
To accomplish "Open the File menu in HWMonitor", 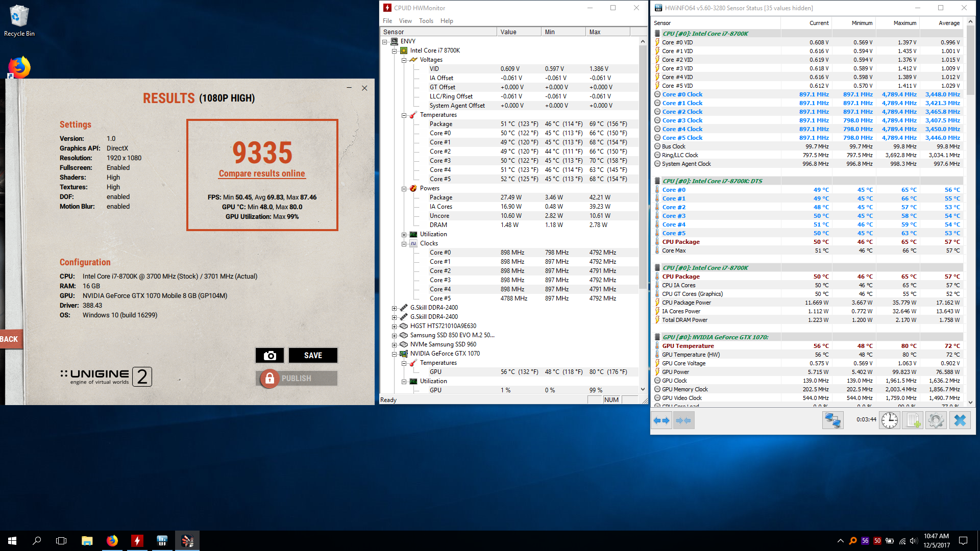I will point(387,21).
